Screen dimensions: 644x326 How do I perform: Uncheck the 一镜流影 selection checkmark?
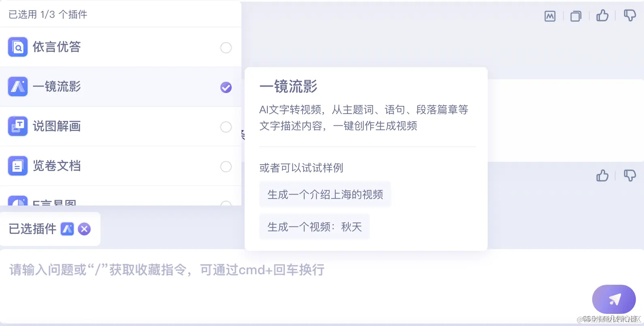[226, 87]
